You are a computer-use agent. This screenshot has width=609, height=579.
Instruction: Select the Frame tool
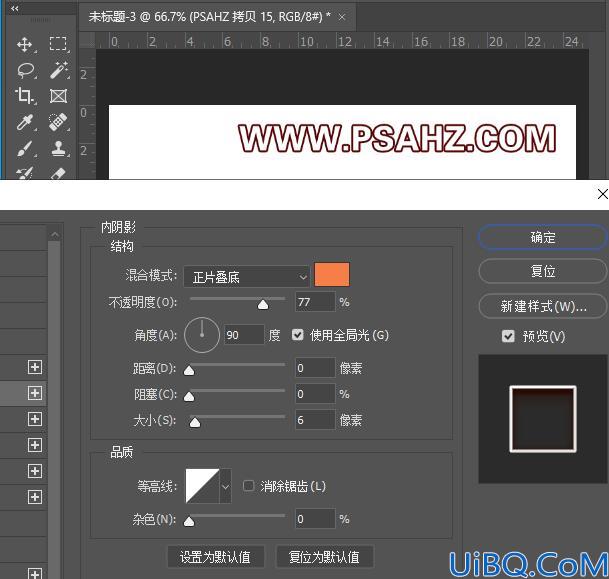pos(58,96)
